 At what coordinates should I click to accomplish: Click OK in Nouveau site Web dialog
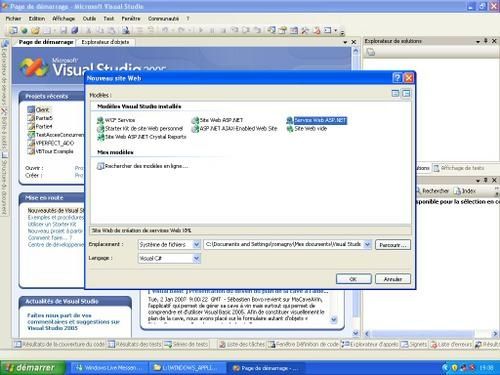point(353,279)
